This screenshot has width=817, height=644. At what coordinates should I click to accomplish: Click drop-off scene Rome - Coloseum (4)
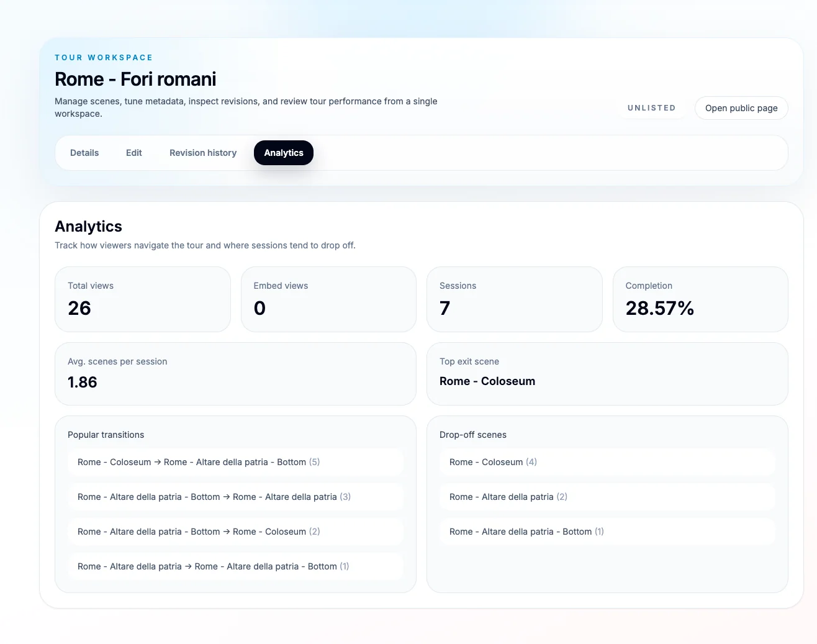coord(607,462)
